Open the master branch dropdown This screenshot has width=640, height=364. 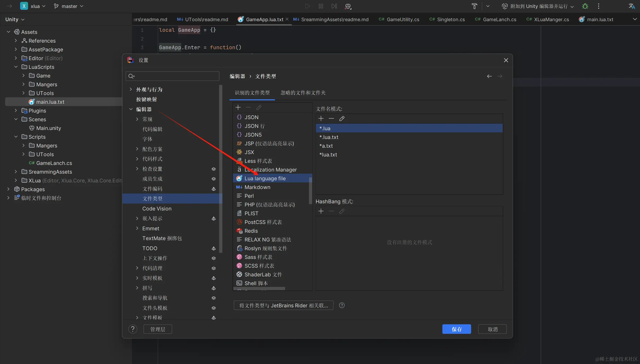(69, 6)
